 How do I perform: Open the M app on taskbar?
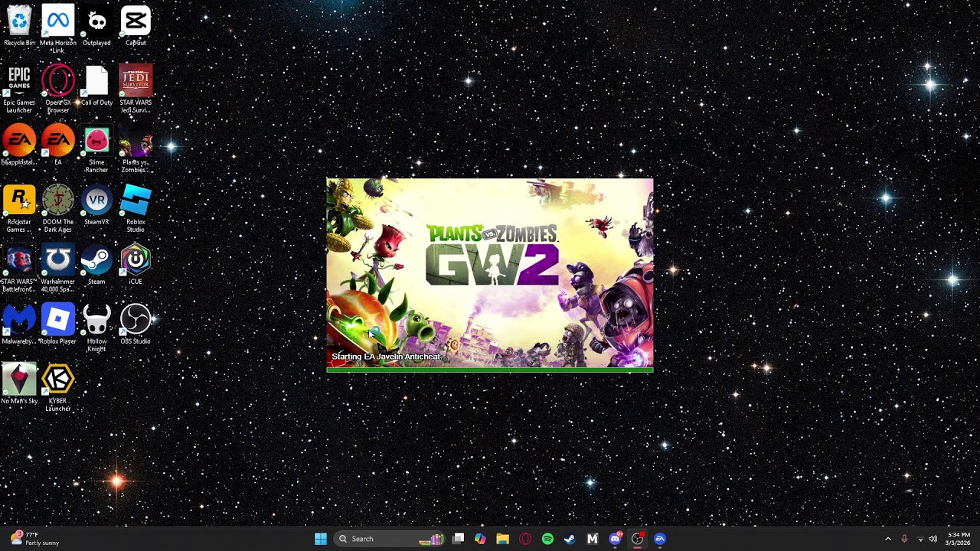tap(592, 539)
